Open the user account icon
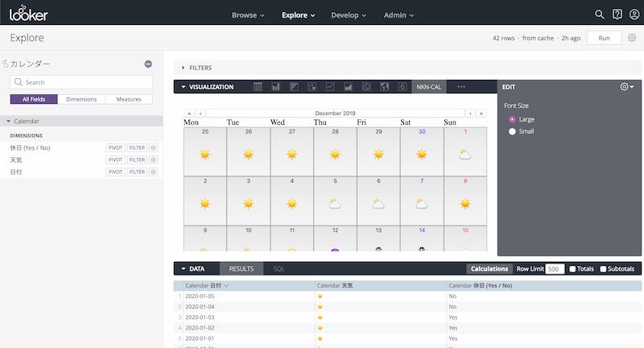The image size is (644, 348). coord(634,14)
